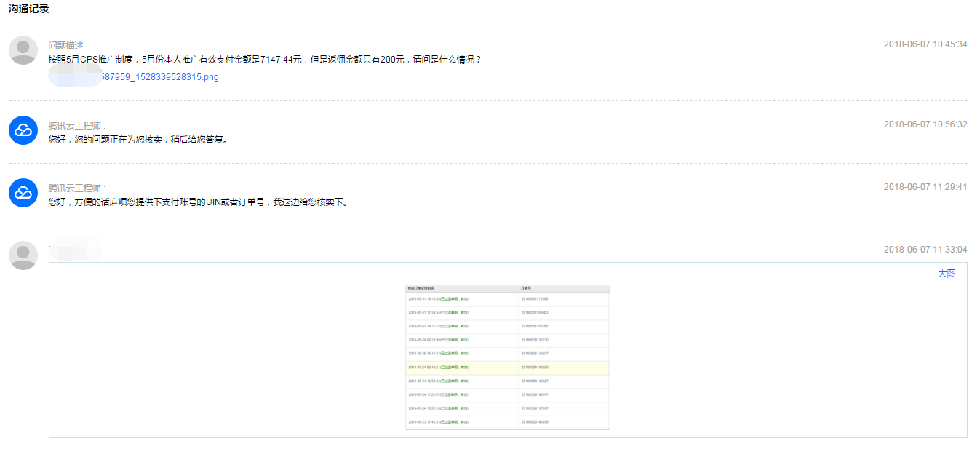The width and height of the screenshot is (980, 449).
Task: Click 腾讯云工程师 name above the 10:56:32 reply
Action: [76, 126]
